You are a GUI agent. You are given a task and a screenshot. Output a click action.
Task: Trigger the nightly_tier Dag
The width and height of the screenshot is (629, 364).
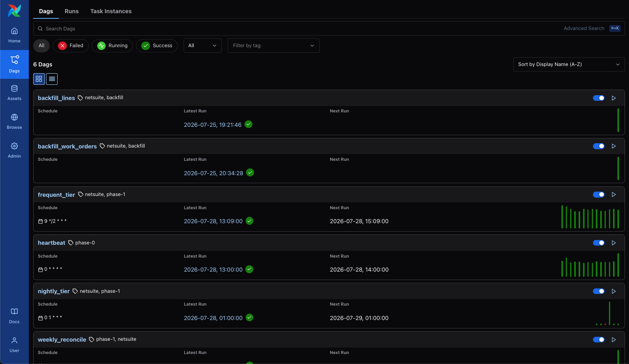[614, 291]
